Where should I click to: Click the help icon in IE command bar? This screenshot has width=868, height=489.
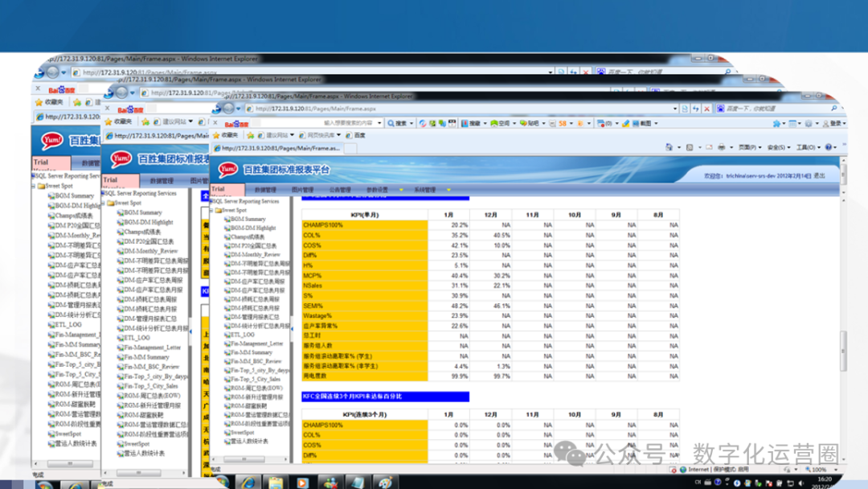(829, 147)
